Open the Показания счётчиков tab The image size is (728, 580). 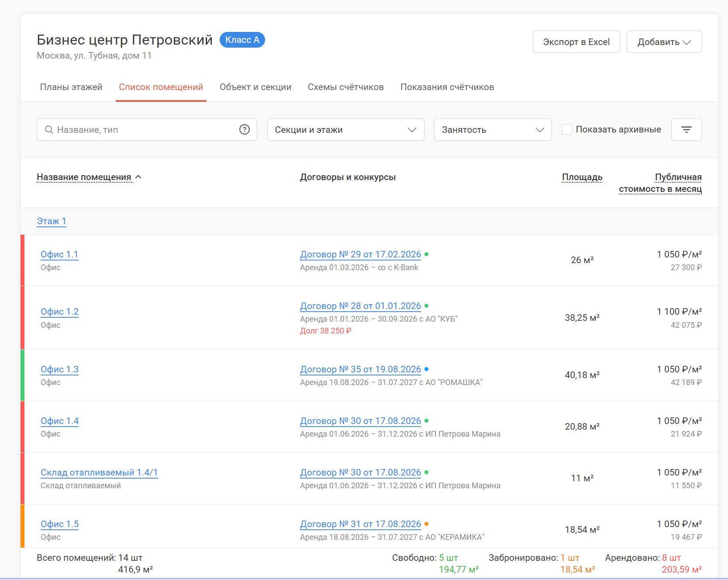tap(447, 87)
